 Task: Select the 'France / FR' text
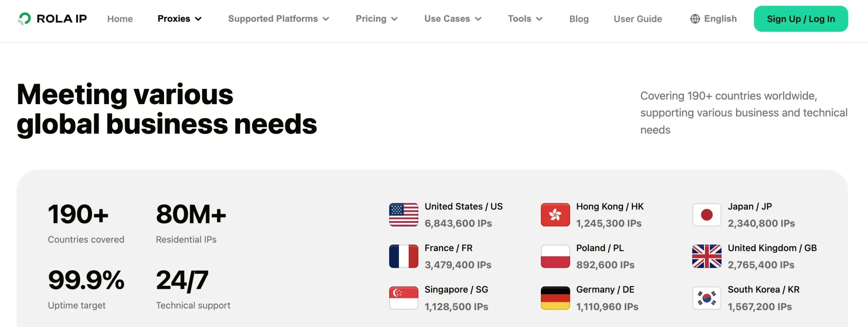tap(448, 248)
